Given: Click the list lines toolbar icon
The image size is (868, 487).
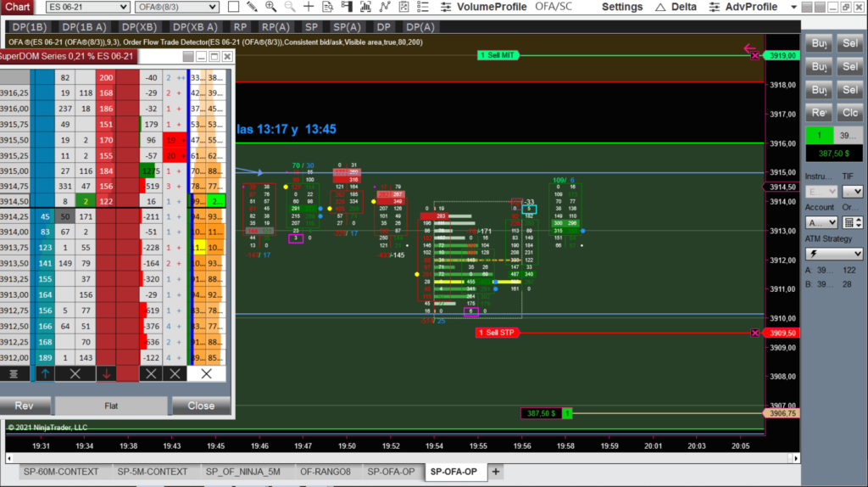Looking at the screenshot, I should (x=422, y=7).
